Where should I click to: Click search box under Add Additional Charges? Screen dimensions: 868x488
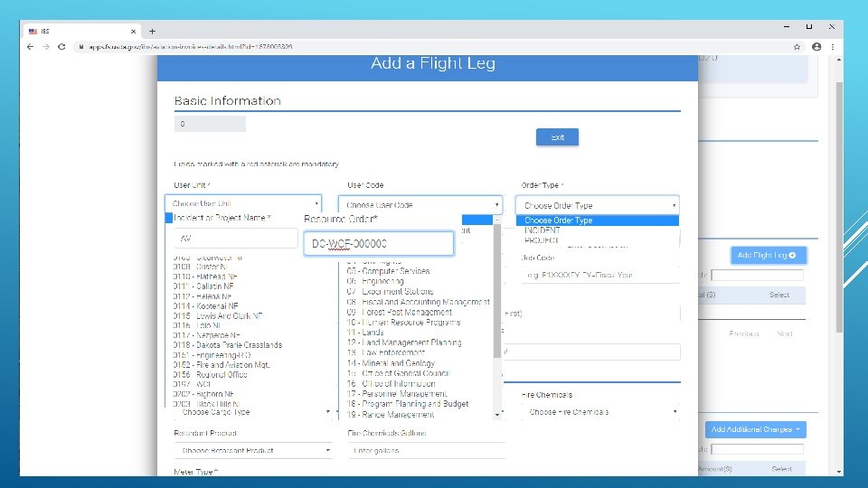pyautogui.click(x=757, y=449)
